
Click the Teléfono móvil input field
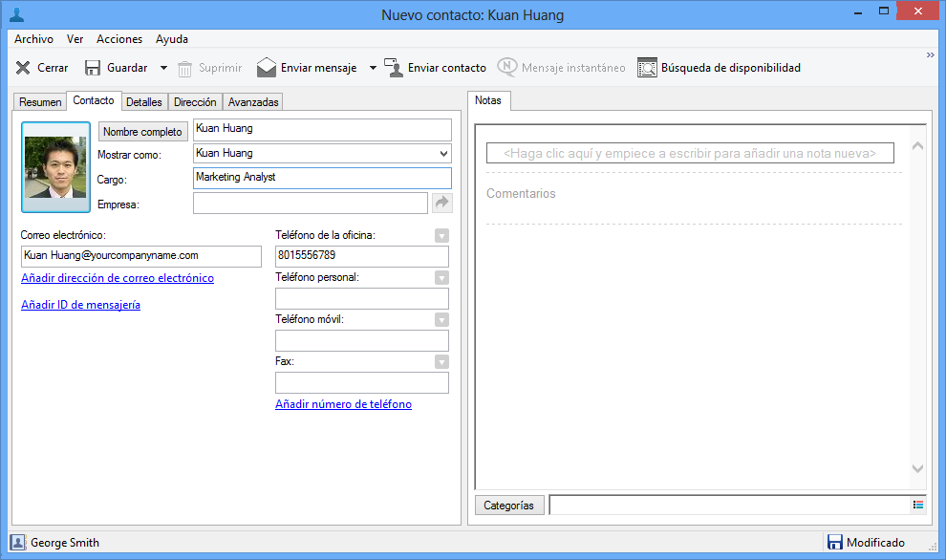pos(362,340)
